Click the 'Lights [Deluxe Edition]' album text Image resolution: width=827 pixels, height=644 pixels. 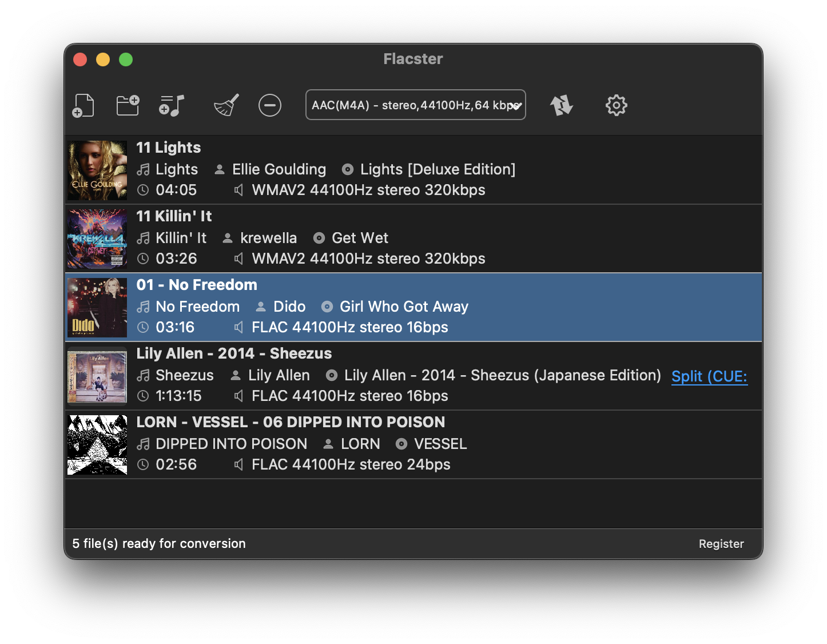point(438,169)
